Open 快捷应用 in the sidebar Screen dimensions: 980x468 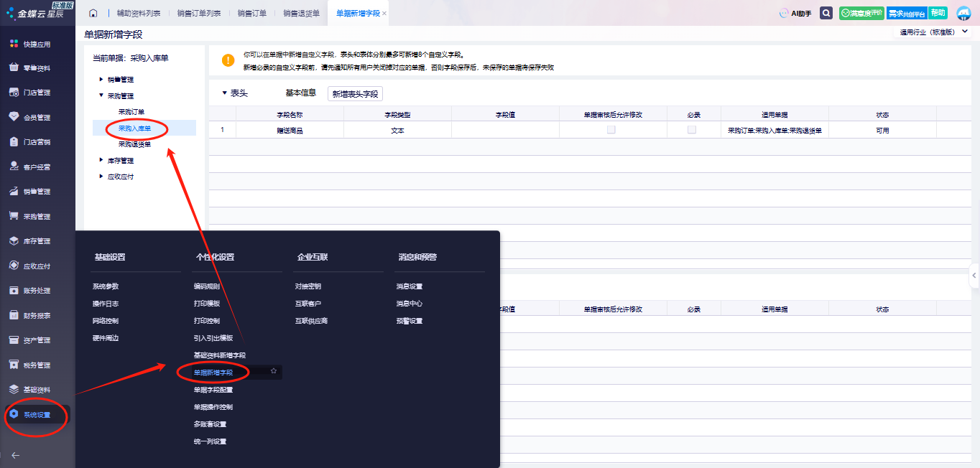tap(36, 44)
